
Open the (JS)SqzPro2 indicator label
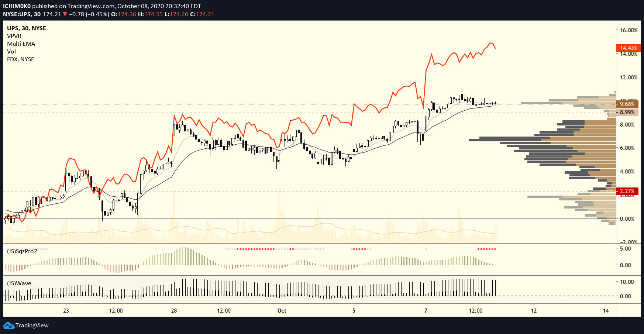pos(22,251)
